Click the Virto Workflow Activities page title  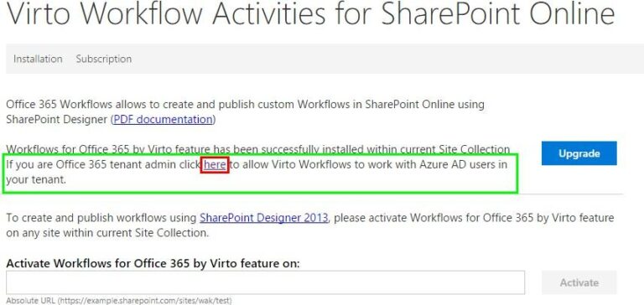tap(311, 14)
